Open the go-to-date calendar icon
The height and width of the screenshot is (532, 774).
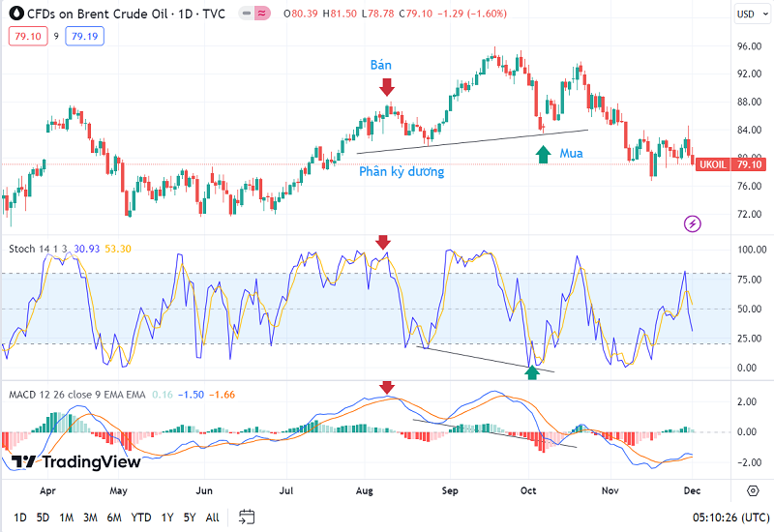tap(247, 517)
